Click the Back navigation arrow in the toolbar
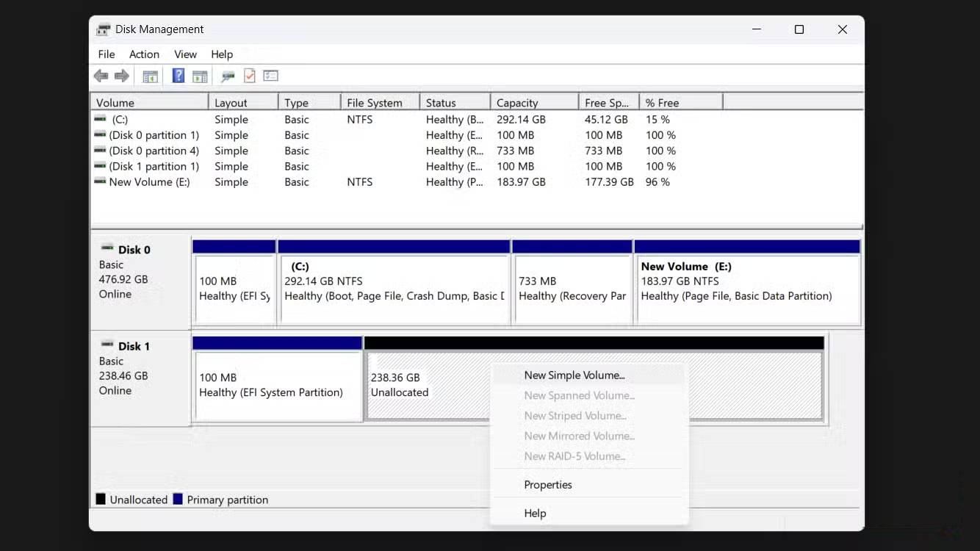Viewport: 980px width, 551px height. pyautogui.click(x=101, y=76)
